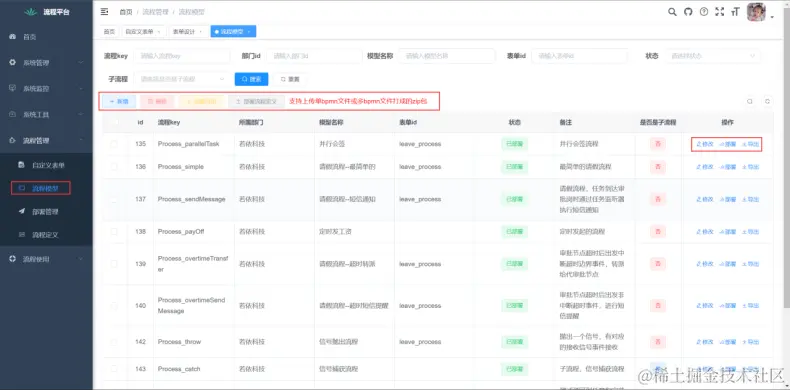Click 导出 for Process_sendMessage row
The width and height of the screenshot is (791, 391).
[x=750, y=199]
